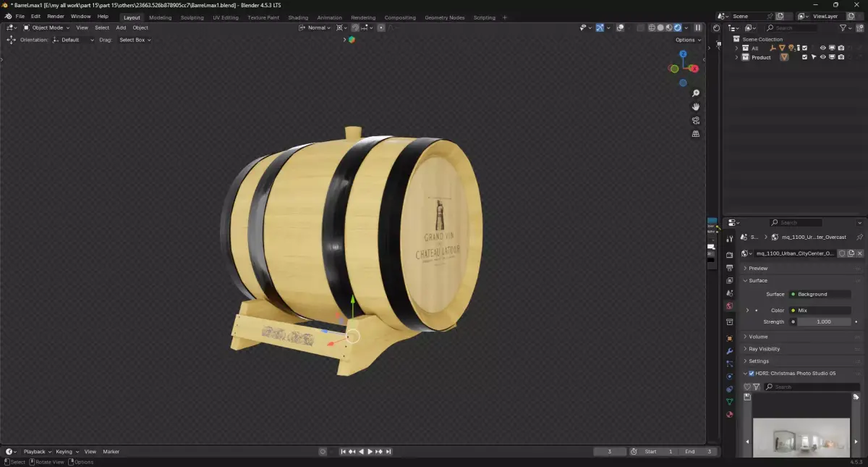This screenshot has width=868, height=467.
Task: Select the hand pan view icon
Action: 696,106
